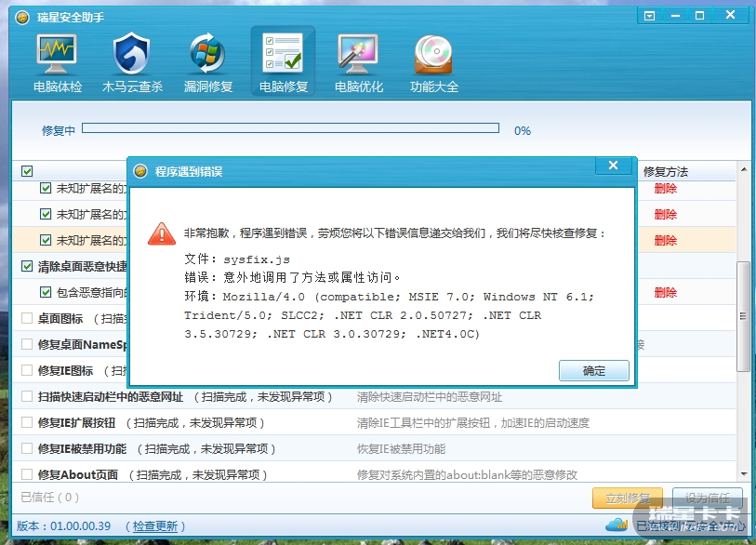Click the red warning triangle icon
The image size is (756, 545).
click(x=162, y=234)
